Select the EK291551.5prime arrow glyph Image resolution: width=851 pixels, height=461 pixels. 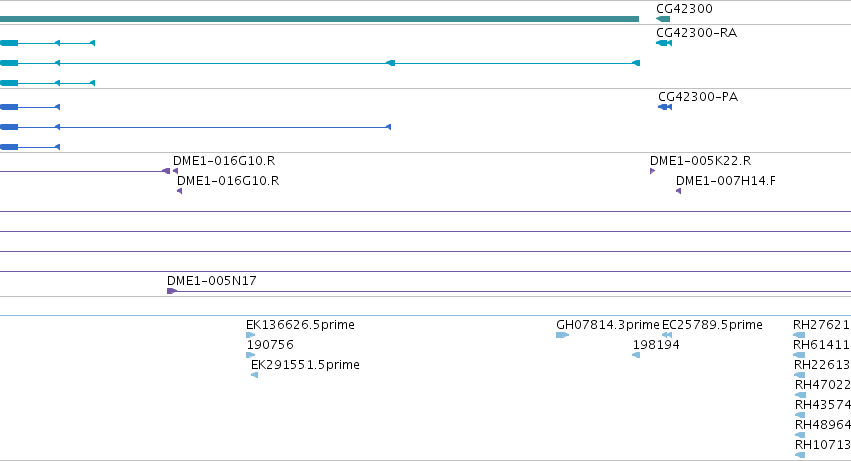pyautogui.click(x=255, y=375)
